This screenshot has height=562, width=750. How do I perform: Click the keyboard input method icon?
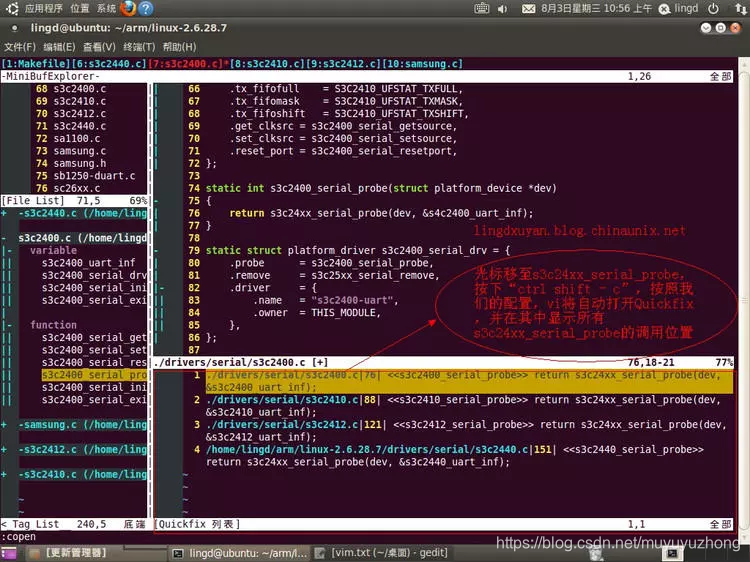(482, 8)
